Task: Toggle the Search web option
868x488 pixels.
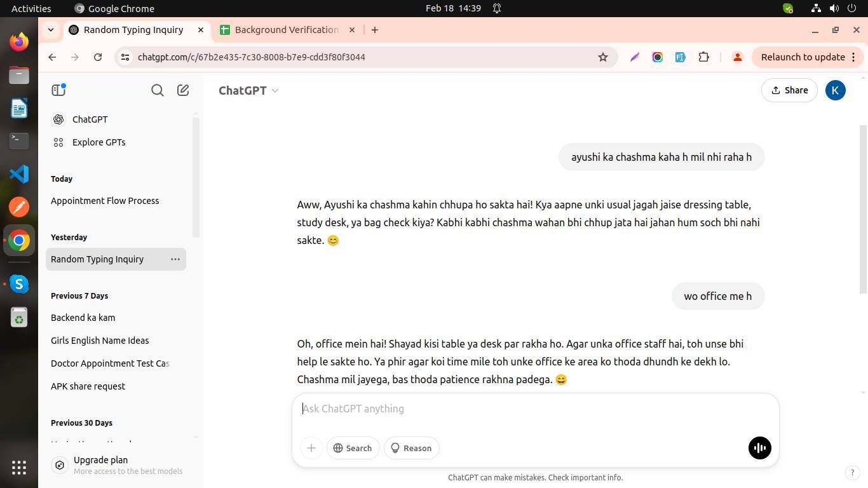Action: (353, 448)
